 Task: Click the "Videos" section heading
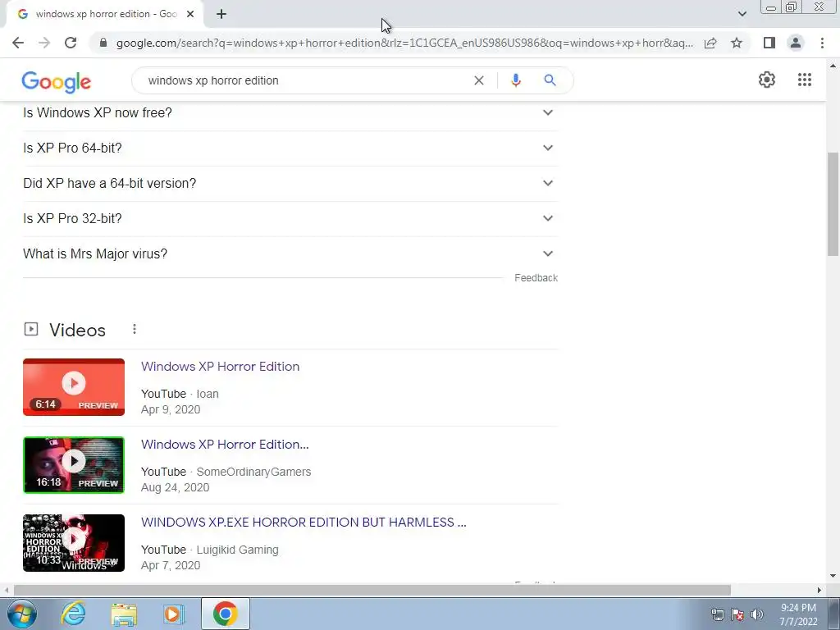[x=77, y=330]
